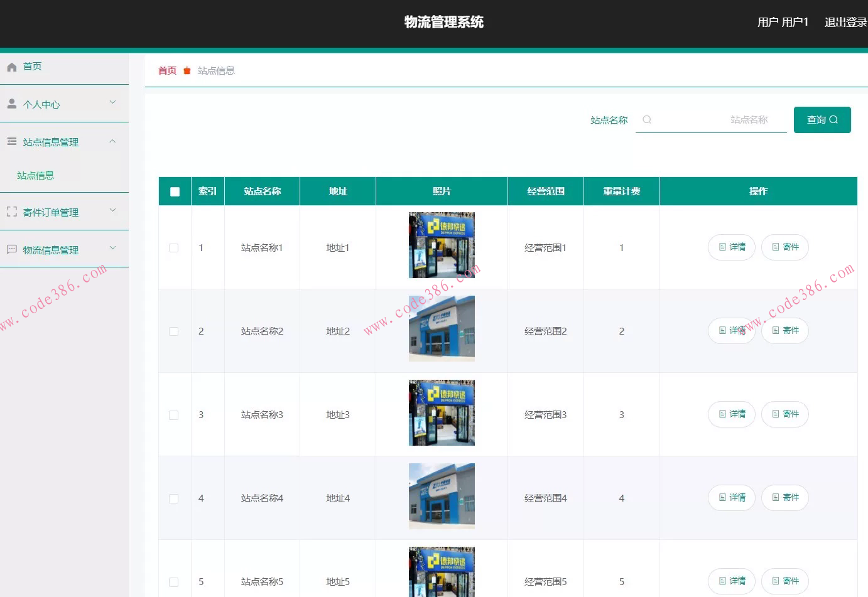Click the package icon in the breadcrumb
The width and height of the screenshot is (868, 597).
coord(187,70)
